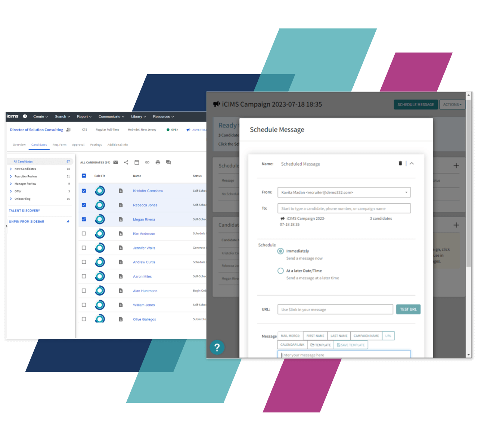This screenshot has width=478, height=448.
Task: Switch to the Postings tab
Action: [96, 145]
